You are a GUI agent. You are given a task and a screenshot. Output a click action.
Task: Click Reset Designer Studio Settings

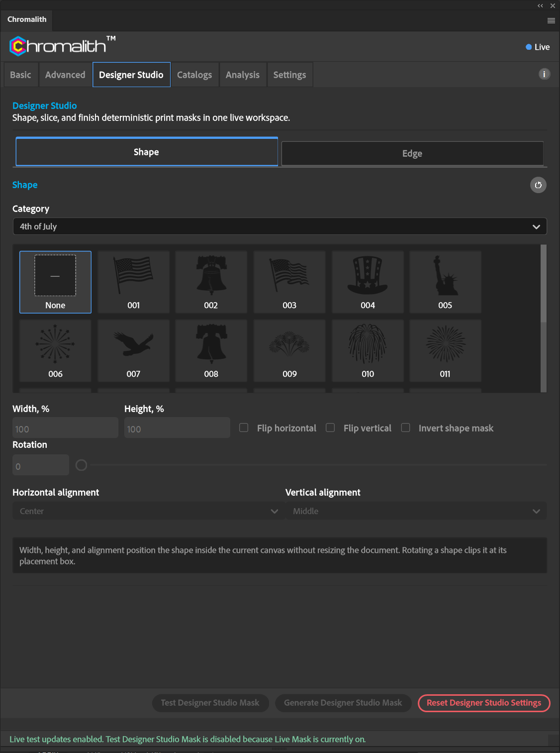(x=484, y=703)
